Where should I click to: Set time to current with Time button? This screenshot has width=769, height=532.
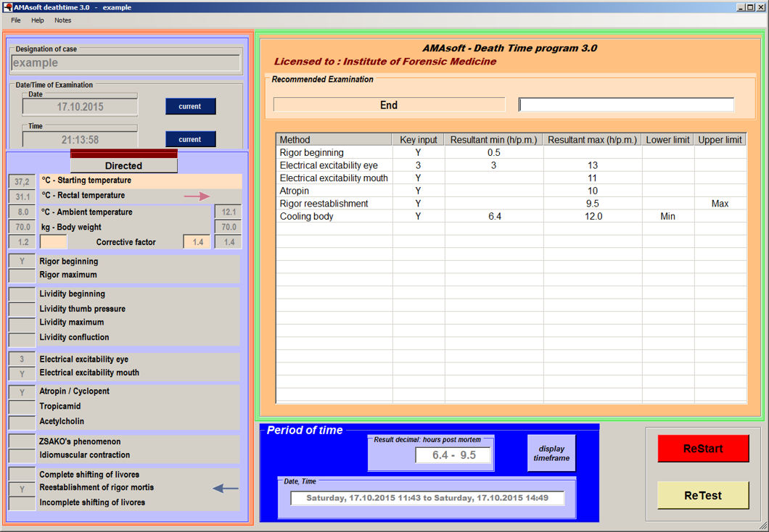tap(190, 139)
